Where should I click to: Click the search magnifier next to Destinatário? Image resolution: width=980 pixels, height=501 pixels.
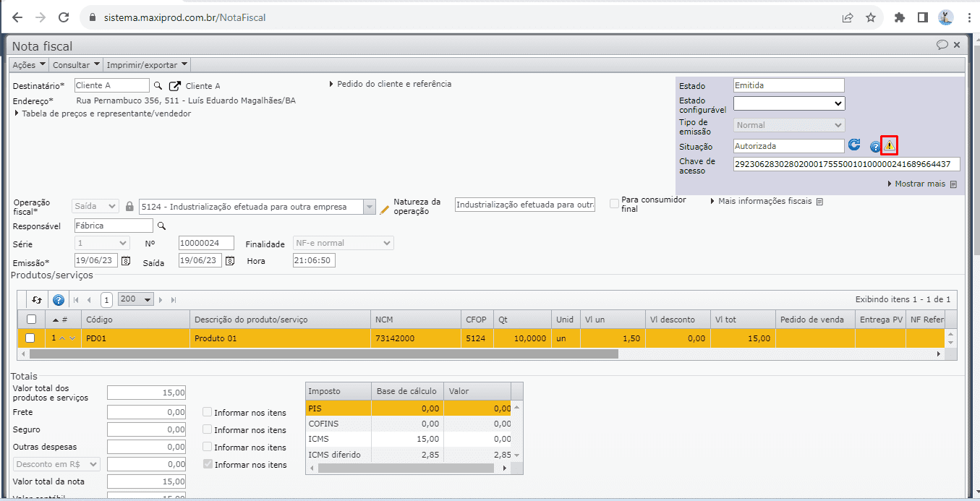pyautogui.click(x=158, y=86)
